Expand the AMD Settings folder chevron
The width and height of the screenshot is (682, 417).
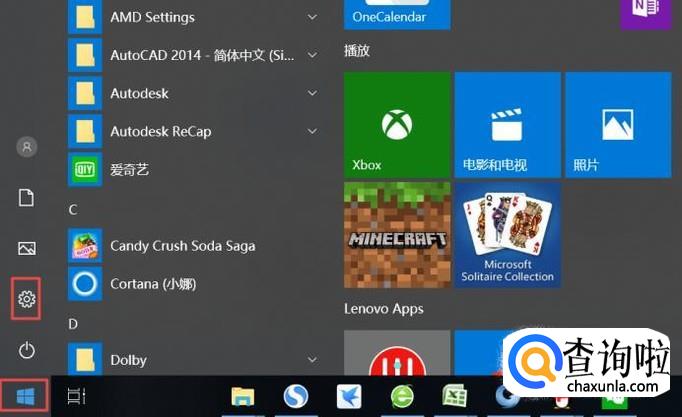tap(312, 17)
